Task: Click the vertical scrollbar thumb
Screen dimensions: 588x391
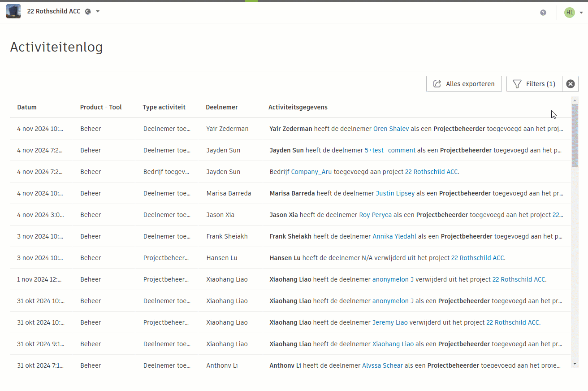Action: click(575, 135)
